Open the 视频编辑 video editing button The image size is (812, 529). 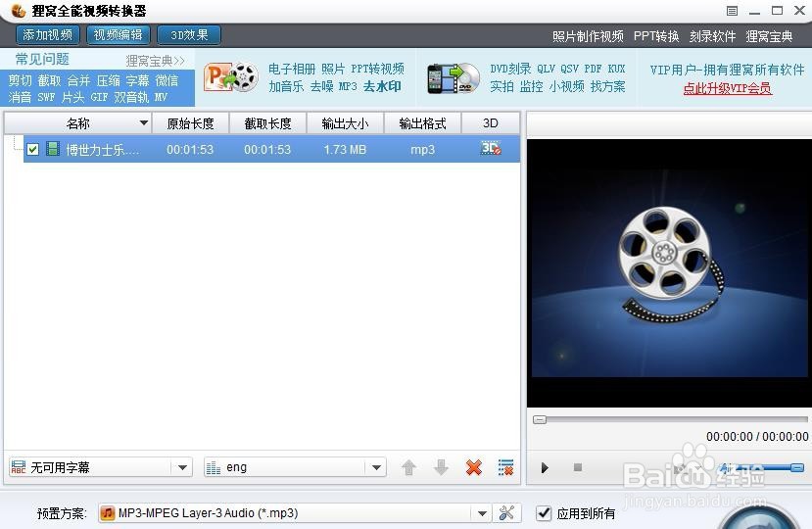(119, 34)
